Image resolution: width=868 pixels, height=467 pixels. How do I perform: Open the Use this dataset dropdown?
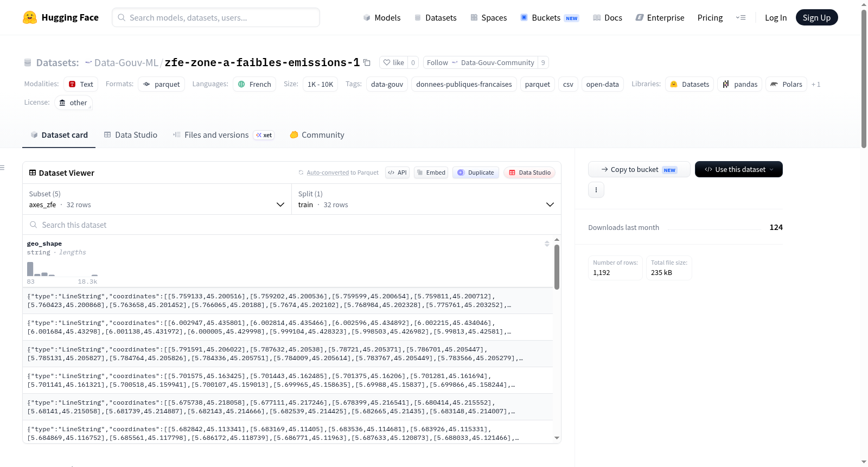click(x=739, y=169)
